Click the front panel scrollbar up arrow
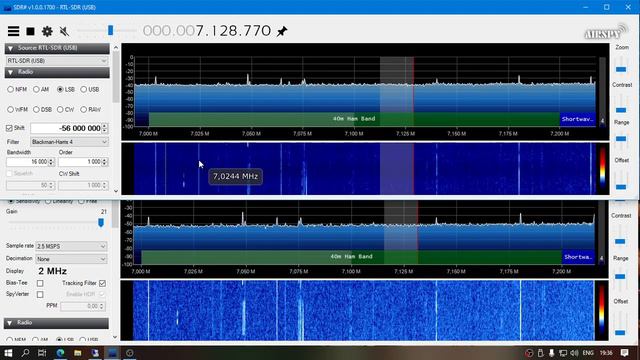Image resolution: width=640 pixels, height=360 pixels. tap(116, 48)
